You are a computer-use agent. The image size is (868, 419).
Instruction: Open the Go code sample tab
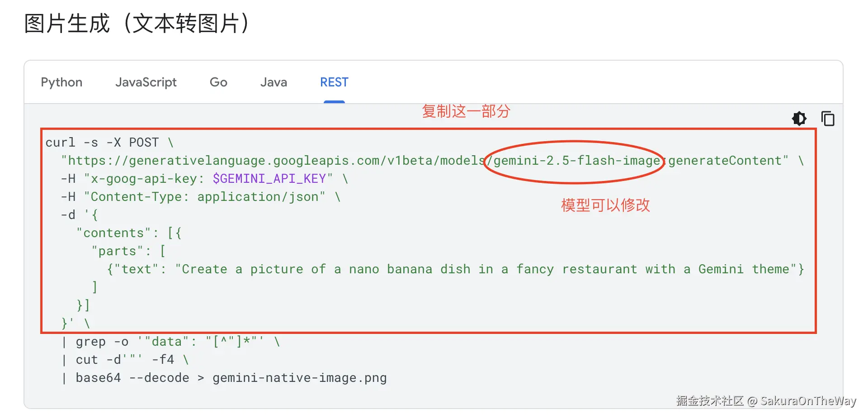[x=218, y=82]
